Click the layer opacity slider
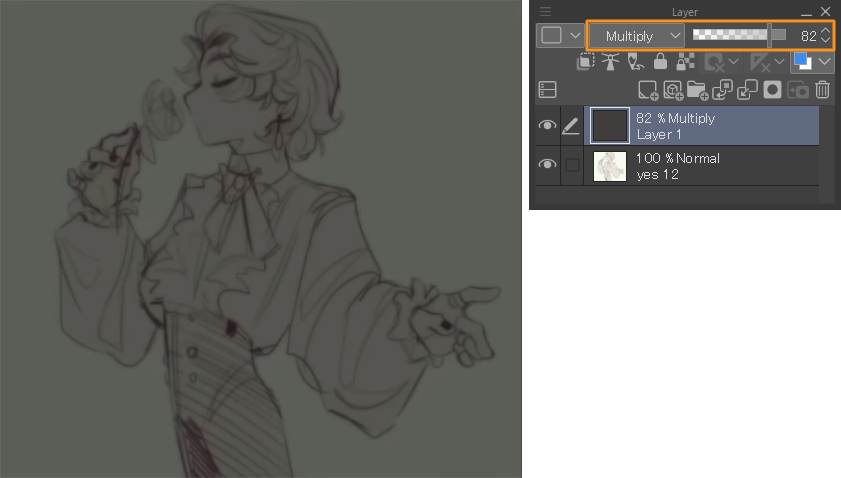The image size is (841, 478). click(740, 35)
